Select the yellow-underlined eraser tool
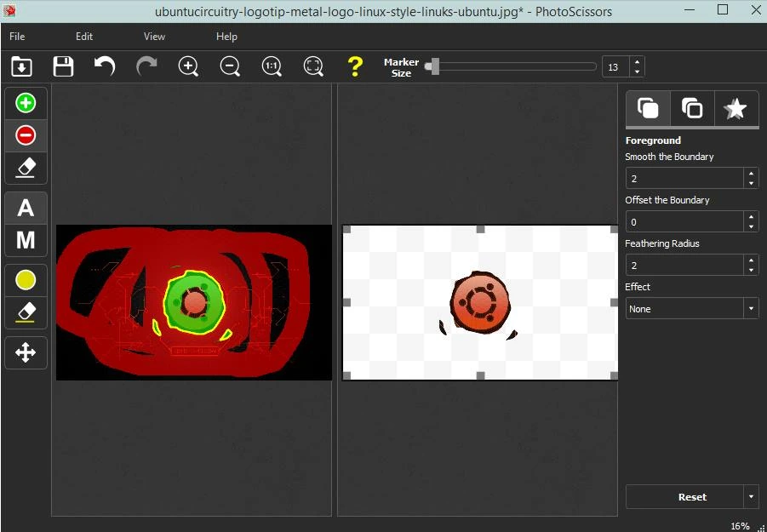 point(26,312)
